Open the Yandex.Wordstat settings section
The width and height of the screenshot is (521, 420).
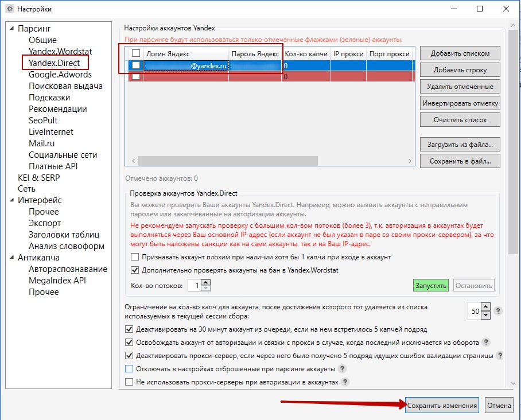point(60,52)
